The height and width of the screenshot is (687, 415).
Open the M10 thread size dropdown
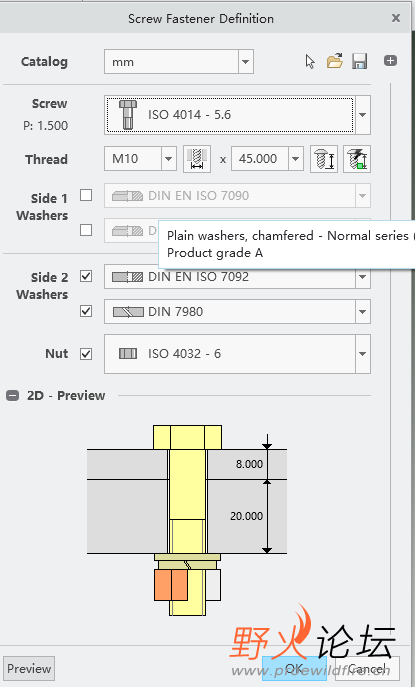[x=169, y=159]
